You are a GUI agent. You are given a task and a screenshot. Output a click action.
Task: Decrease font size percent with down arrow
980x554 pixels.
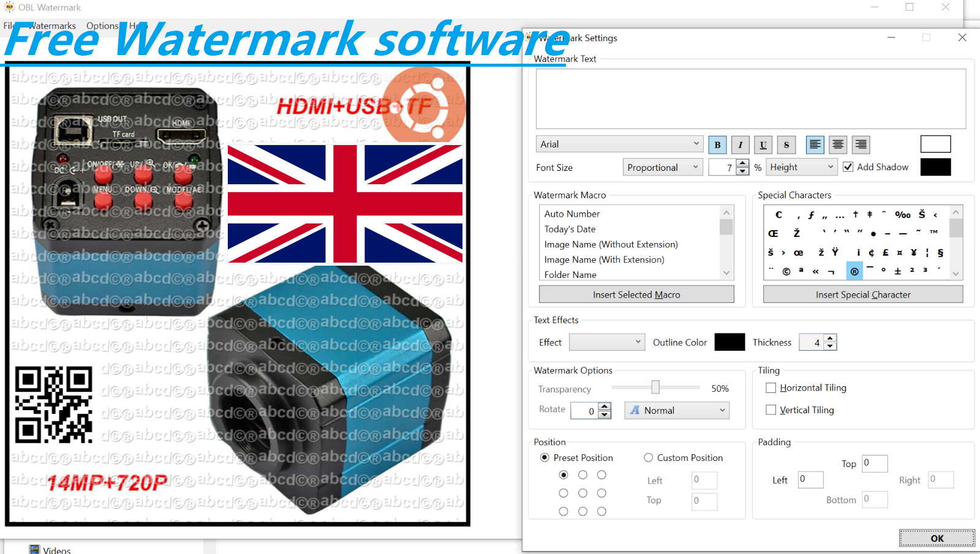coord(742,171)
